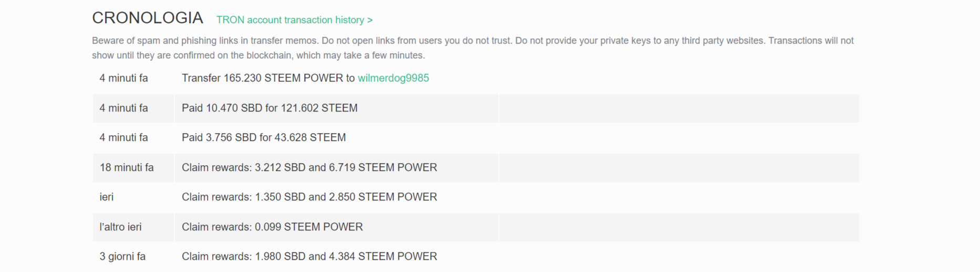Image resolution: width=980 pixels, height=272 pixels.
Task: Click the 'l'altro ieri' timestamp cell
Action: tap(120, 227)
